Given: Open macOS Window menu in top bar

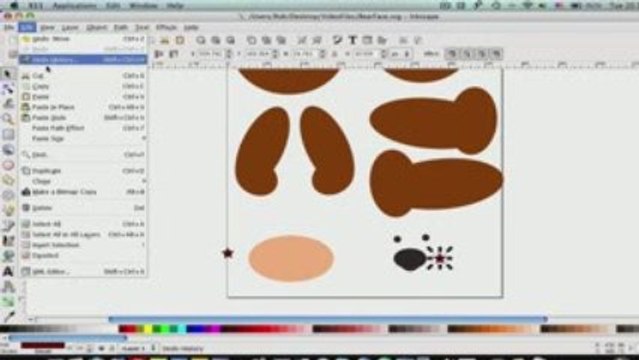Looking at the screenshot, I should coord(143,6).
